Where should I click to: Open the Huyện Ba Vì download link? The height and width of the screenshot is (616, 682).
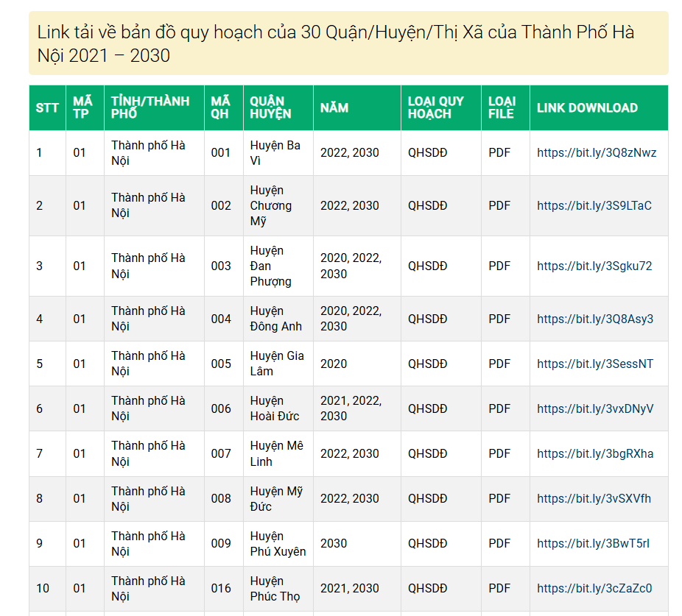(596, 152)
